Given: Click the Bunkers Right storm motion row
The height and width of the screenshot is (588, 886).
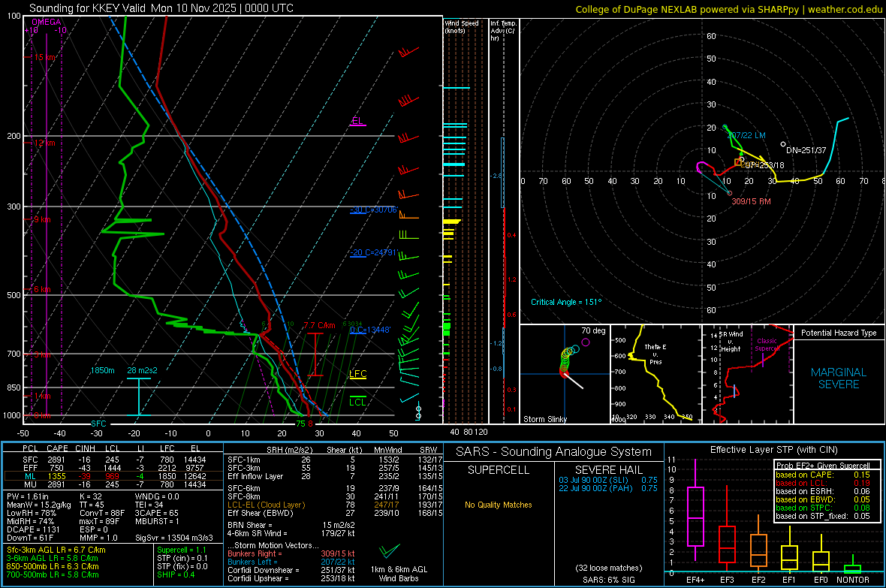Looking at the screenshot, I should (291, 553).
